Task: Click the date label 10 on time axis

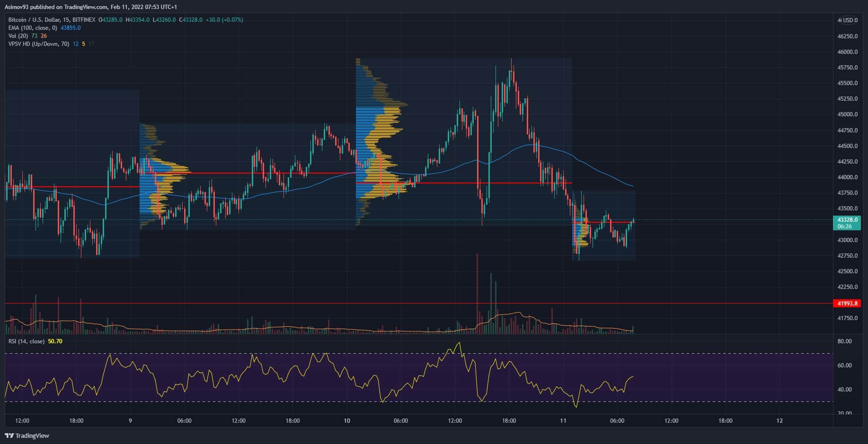Action: (x=347, y=421)
